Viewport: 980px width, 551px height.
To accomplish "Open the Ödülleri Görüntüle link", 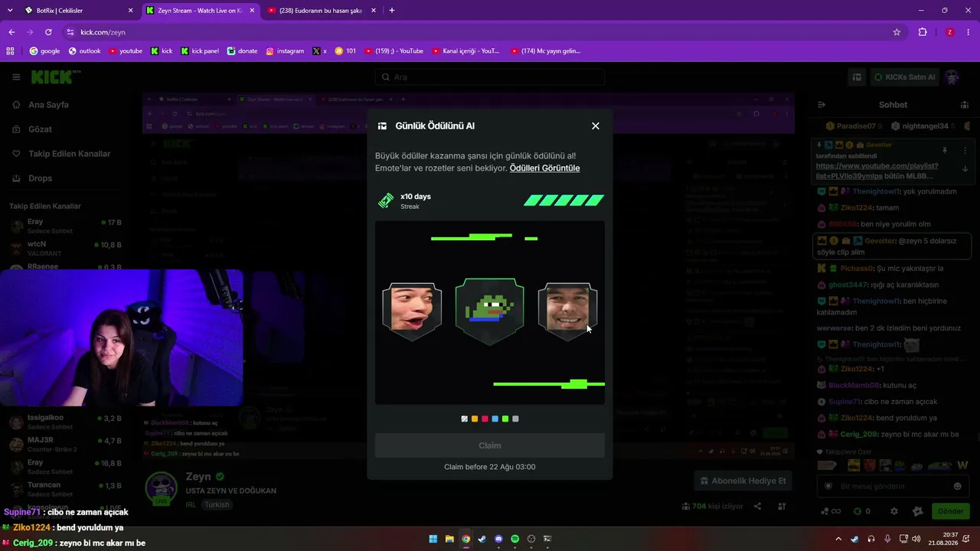I will click(x=544, y=168).
